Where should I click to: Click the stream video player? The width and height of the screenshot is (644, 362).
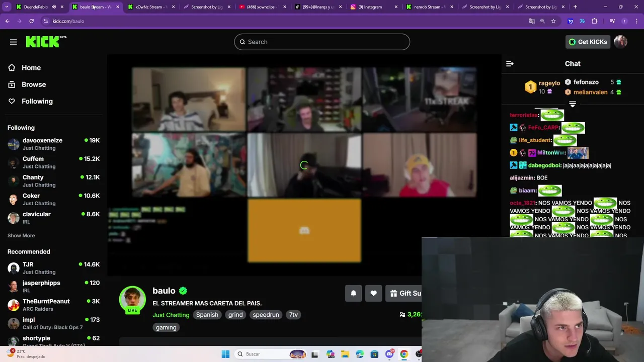pos(304,165)
